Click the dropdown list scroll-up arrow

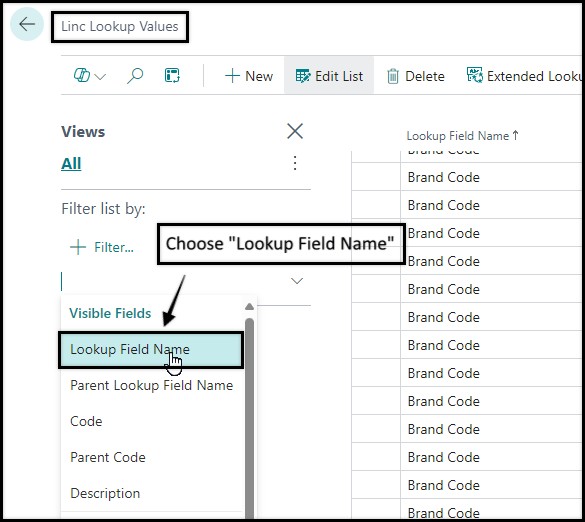[x=250, y=307]
